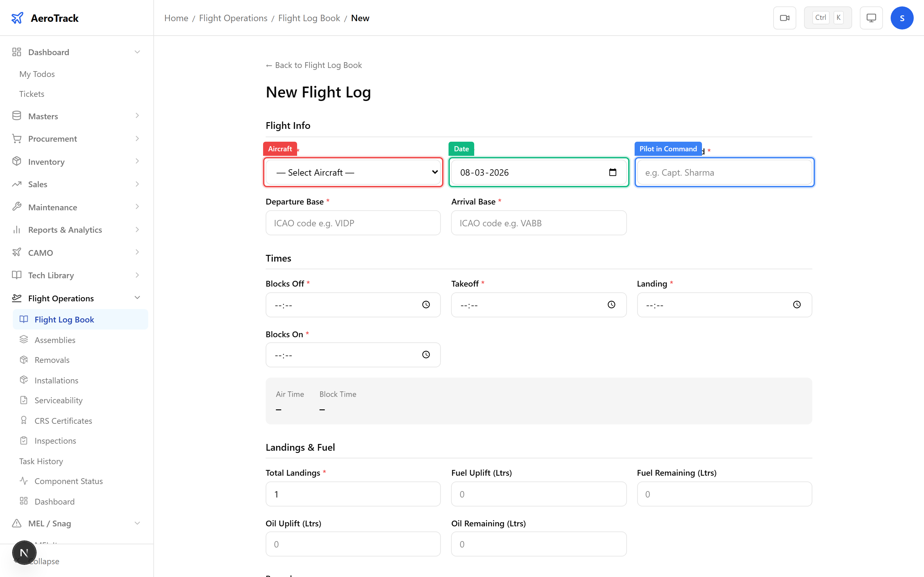Click the video camera icon in header
The image size is (924, 577).
pyautogui.click(x=784, y=18)
